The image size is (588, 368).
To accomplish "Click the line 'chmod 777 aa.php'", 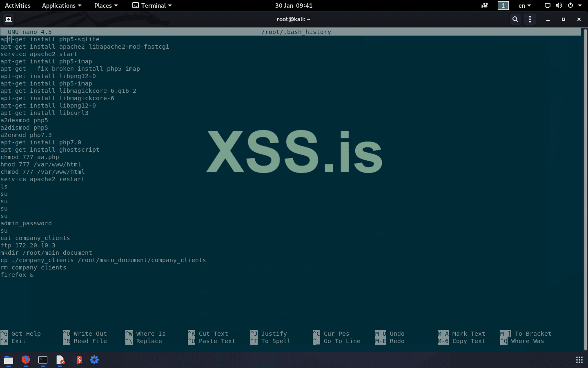I will [x=30, y=157].
